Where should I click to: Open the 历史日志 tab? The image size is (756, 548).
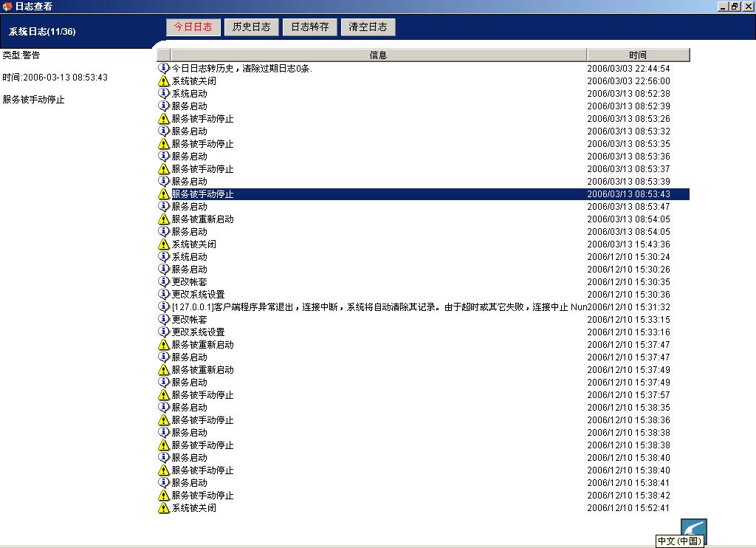point(251,27)
